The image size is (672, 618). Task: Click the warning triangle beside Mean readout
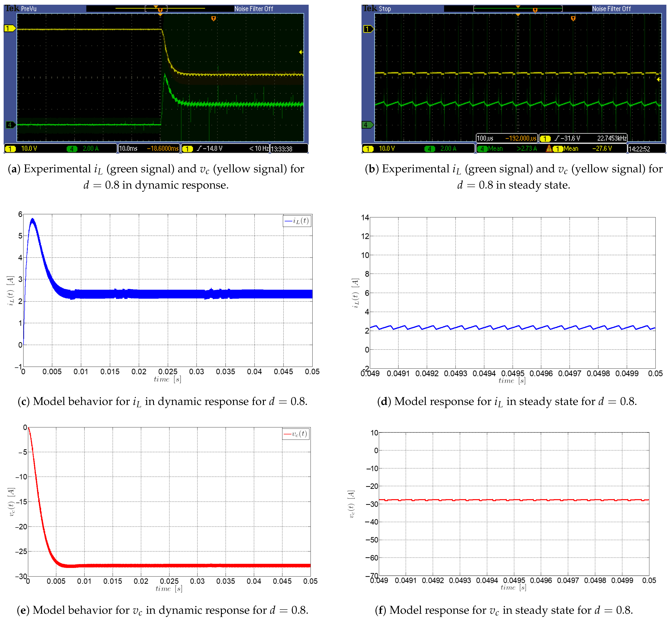point(549,149)
